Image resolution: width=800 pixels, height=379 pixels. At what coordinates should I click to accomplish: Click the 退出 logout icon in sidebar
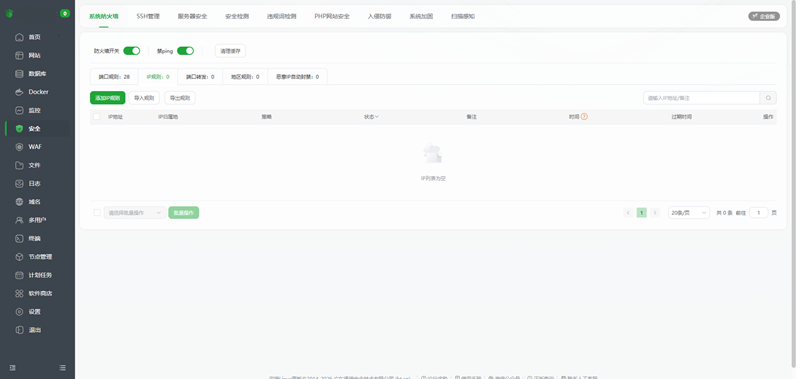point(19,330)
